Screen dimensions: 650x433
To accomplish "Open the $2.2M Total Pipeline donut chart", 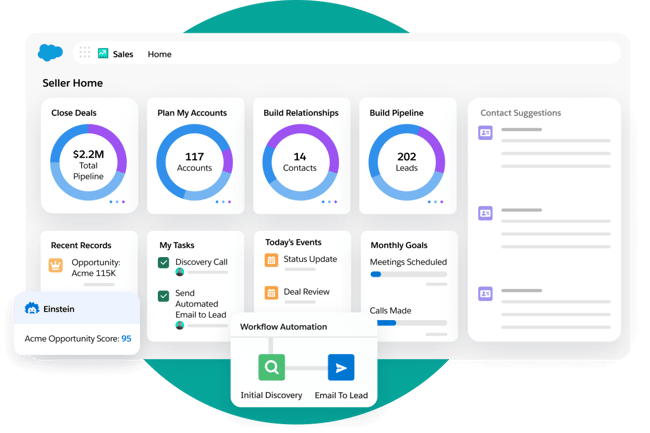I will (88, 162).
